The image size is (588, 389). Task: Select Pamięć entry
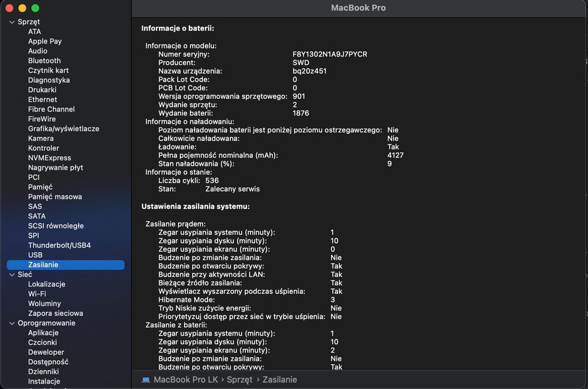point(40,187)
